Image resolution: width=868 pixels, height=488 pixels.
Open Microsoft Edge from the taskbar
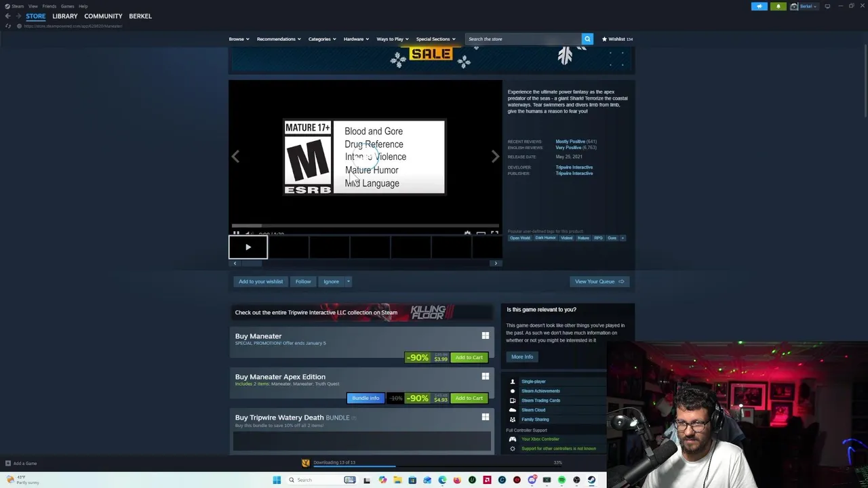click(x=442, y=480)
